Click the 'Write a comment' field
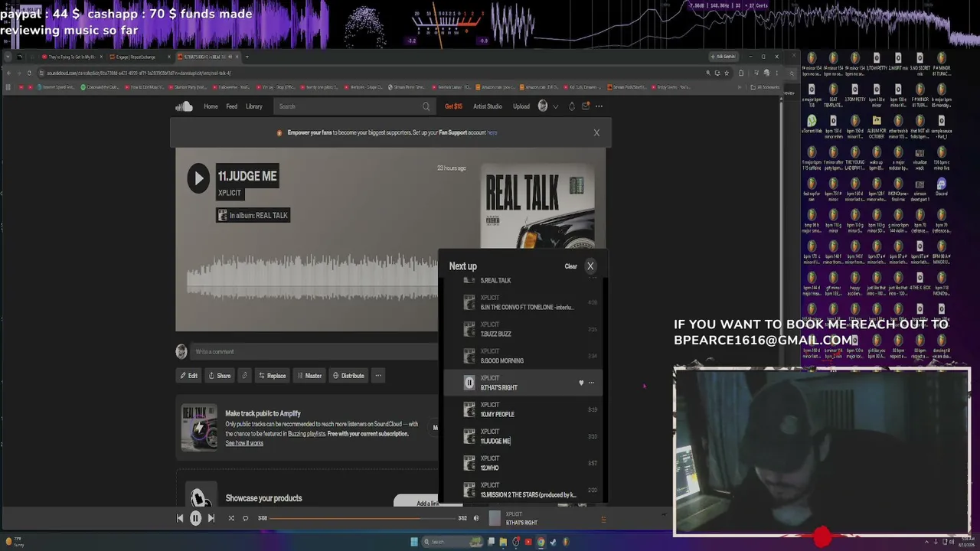This screenshot has width=980, height=551. (314, 351)
